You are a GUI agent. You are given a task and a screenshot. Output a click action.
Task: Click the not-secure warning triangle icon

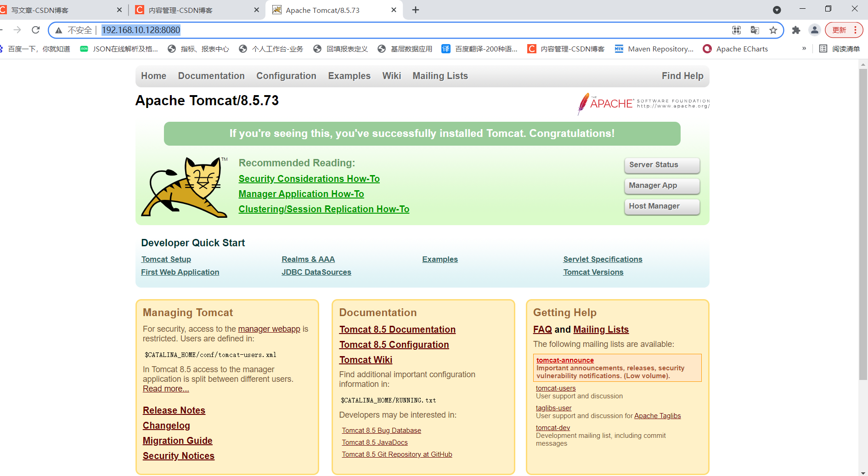point(59,30)
